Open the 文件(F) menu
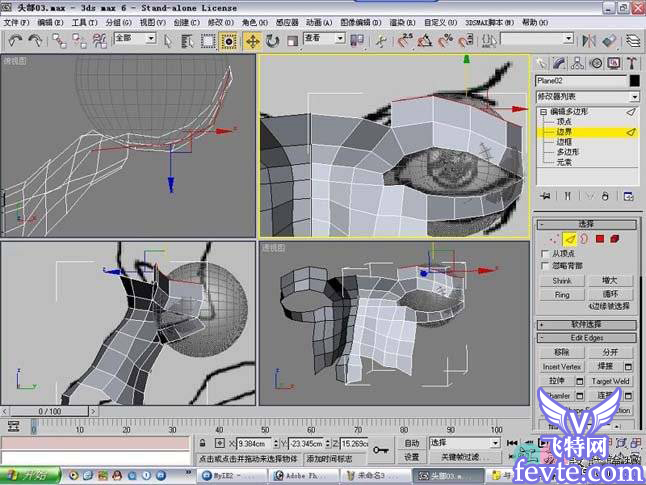This screenshot has height=485, width=646. pos(16,22)
